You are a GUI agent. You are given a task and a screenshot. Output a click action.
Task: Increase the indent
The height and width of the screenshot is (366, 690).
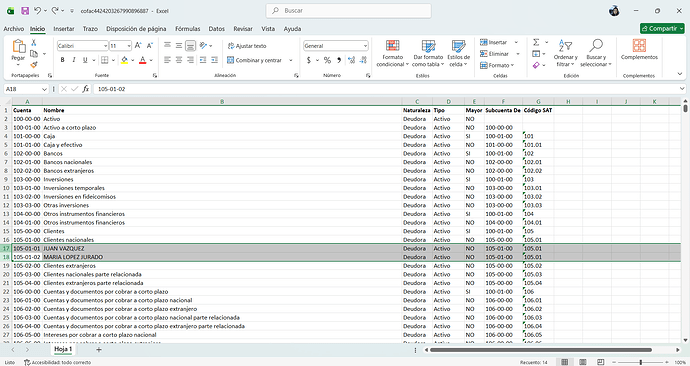[214, 60]
